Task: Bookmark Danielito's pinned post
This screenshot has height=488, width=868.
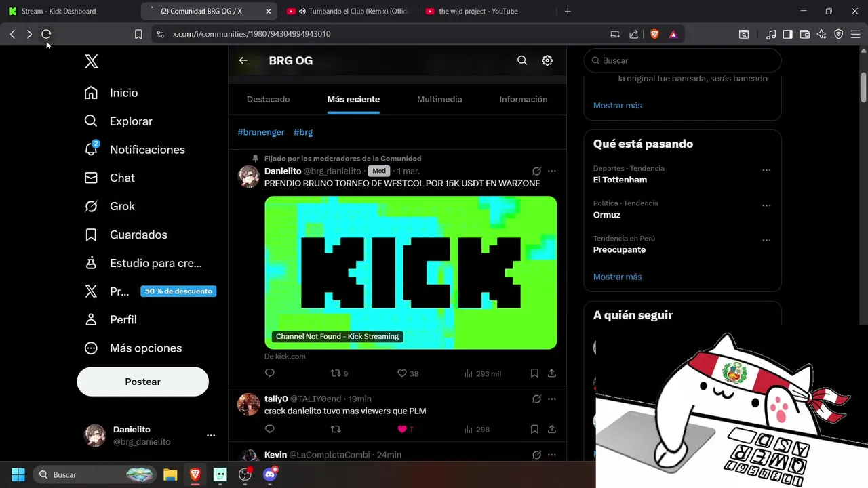Action: (534, 373)
